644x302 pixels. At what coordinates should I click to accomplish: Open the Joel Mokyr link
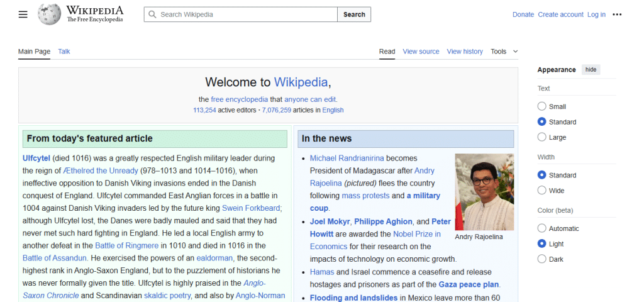(x=330, y=221)
